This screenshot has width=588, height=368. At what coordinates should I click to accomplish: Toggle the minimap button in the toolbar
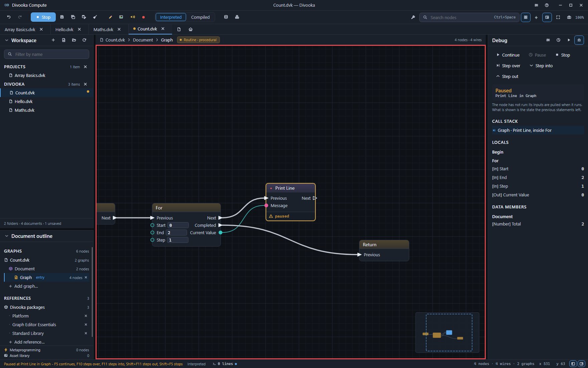[547, 17]
